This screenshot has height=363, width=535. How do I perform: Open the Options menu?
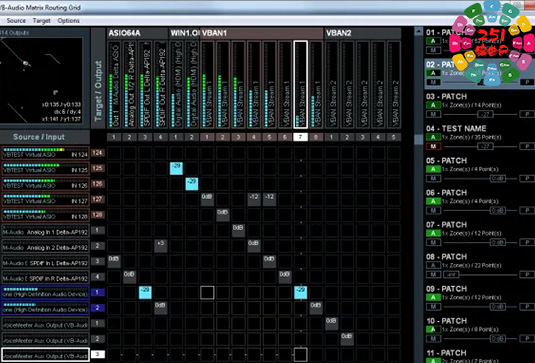(68, 21)
